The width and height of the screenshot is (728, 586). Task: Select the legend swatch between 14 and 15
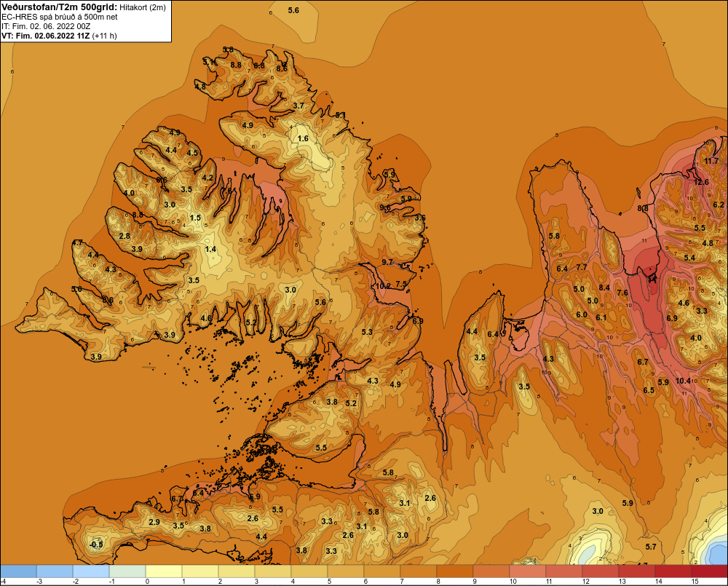[673, 571]
